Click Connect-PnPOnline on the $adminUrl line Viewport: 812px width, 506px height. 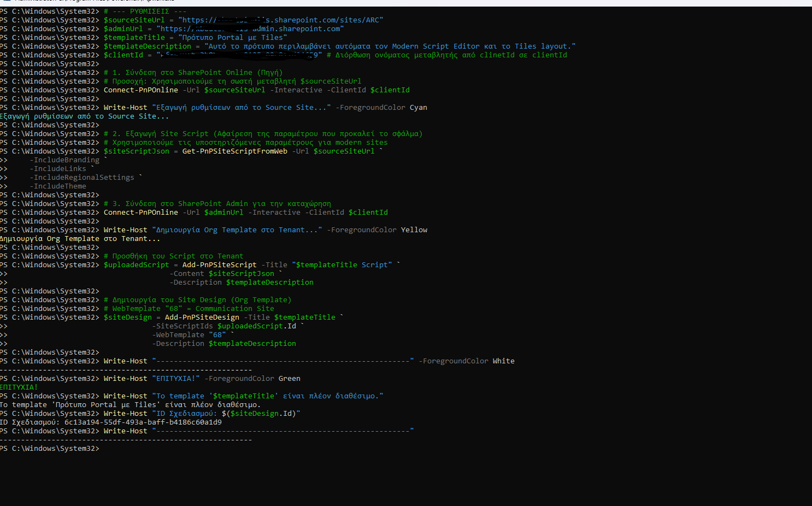tap(140, 213)
